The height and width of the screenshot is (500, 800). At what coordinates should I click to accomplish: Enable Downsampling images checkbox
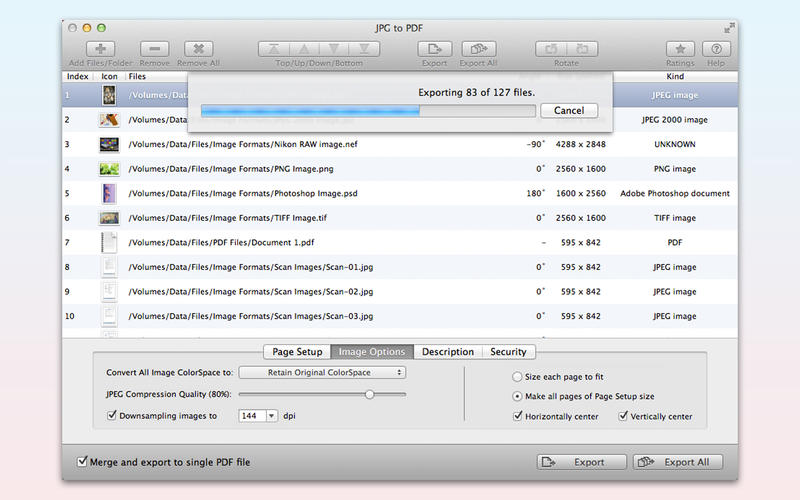click(112, 416)
